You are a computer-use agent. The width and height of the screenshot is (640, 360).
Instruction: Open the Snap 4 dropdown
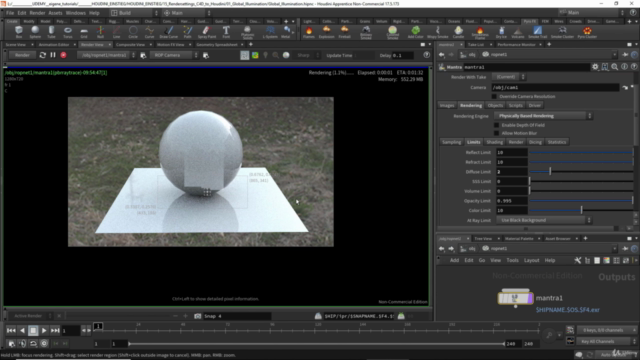[237, 316]
